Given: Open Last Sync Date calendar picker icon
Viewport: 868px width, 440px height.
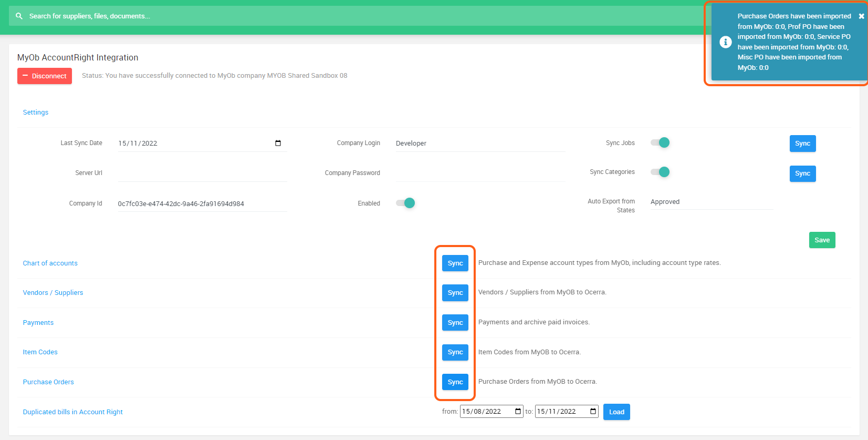Looking at the screenshot, I should click(x=278, y=143).
